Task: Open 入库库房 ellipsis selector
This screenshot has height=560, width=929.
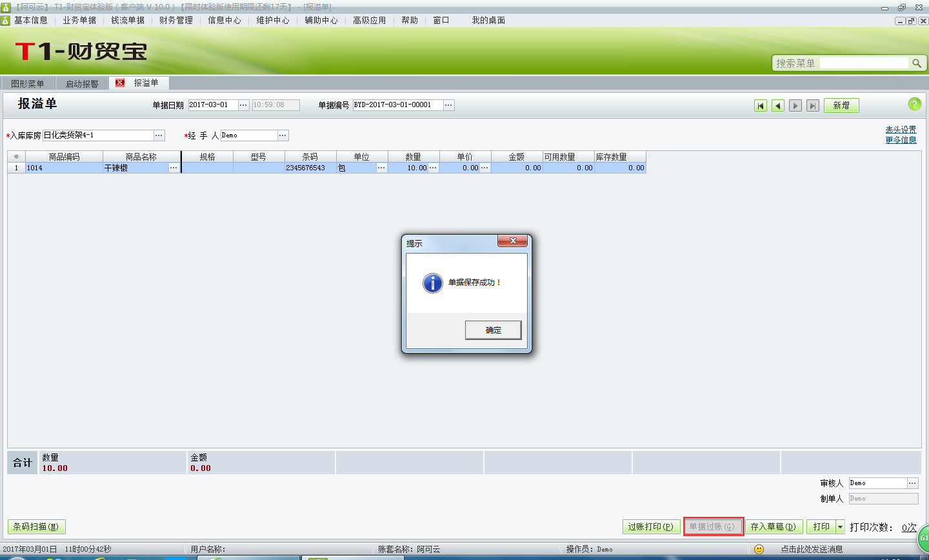Action: pos(159,135)
